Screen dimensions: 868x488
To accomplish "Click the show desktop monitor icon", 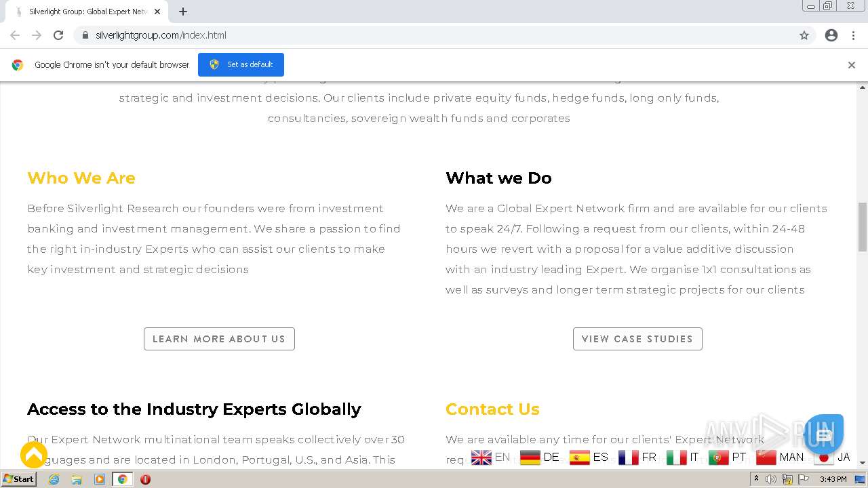I will tap(860, 479).
